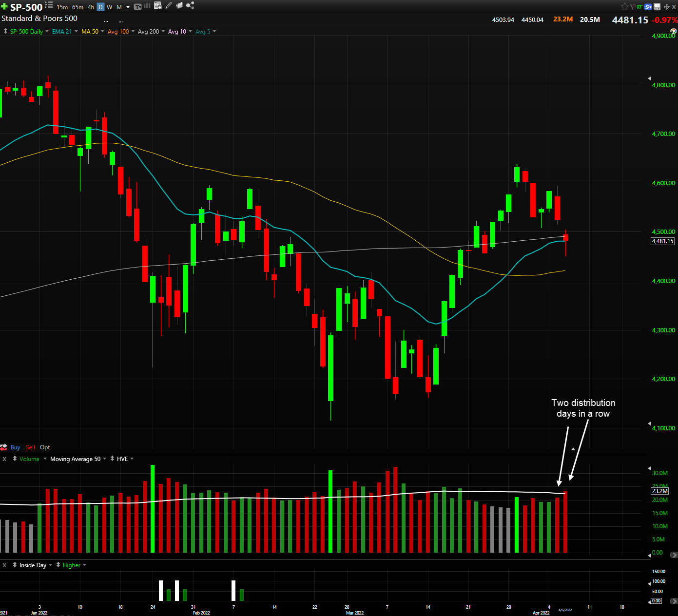The height and width of the screenshot is (616, 678).
Task: Select the Daily (D) timeframe
Action: 100,7
